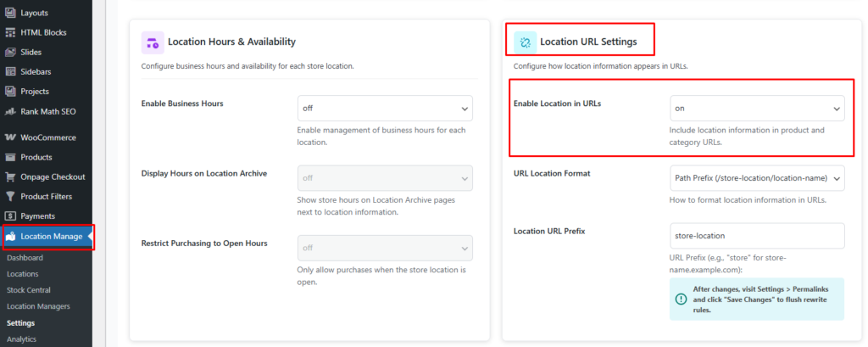Image resolution: width=868 pixels, height=347 pixels.
Task: Open the Location Managers submenu link
Action: coord(38,305)
